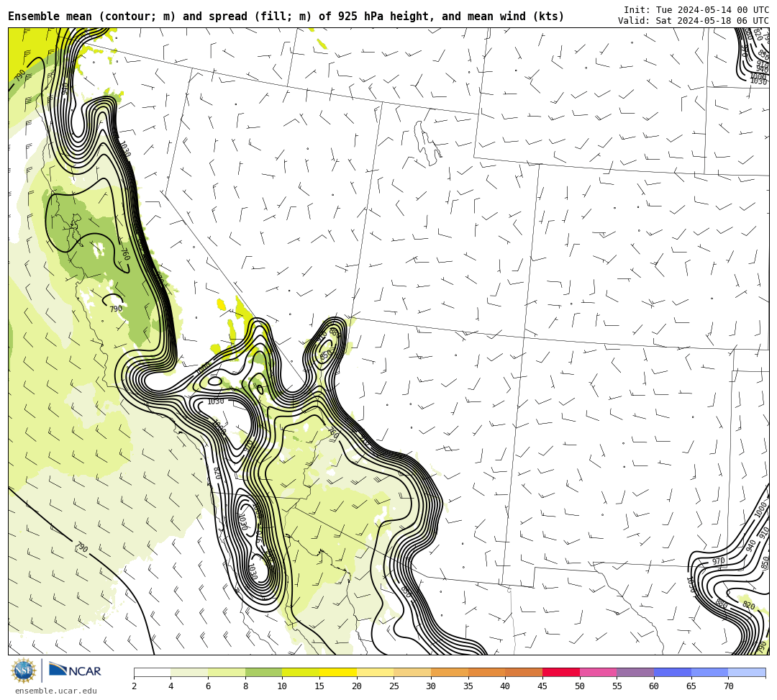Click the colorbar tick label 70

(728, 686)
